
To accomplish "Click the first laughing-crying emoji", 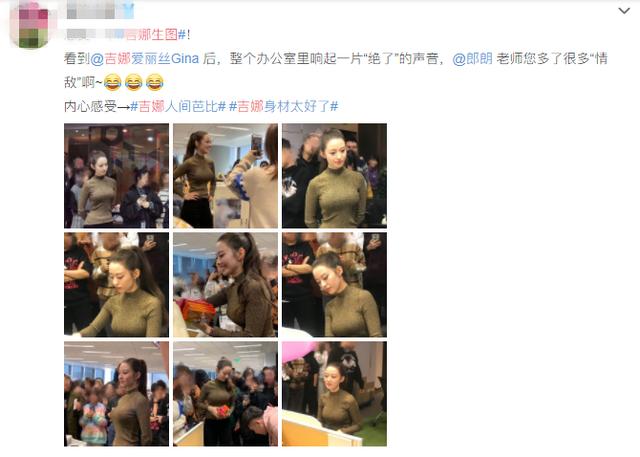I will click(x=113, y=82).
